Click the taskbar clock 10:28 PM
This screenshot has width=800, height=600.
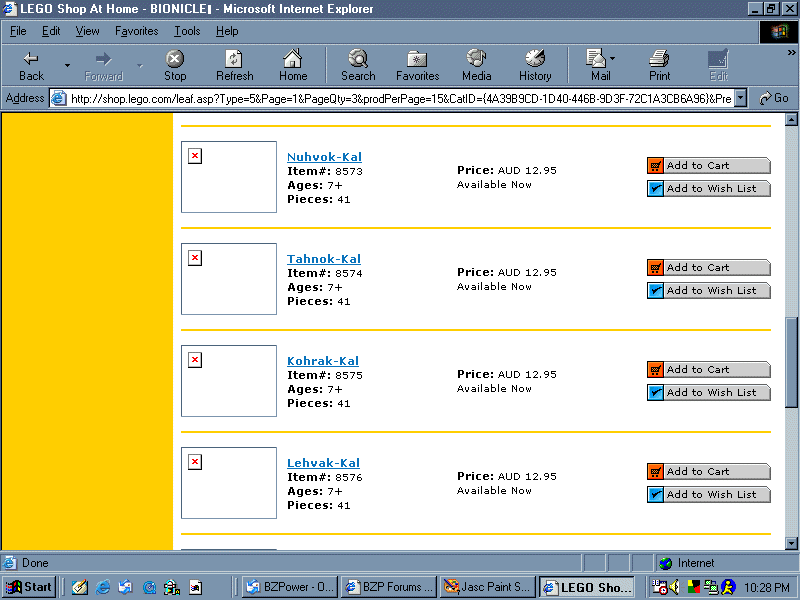[x=767, y=588]
